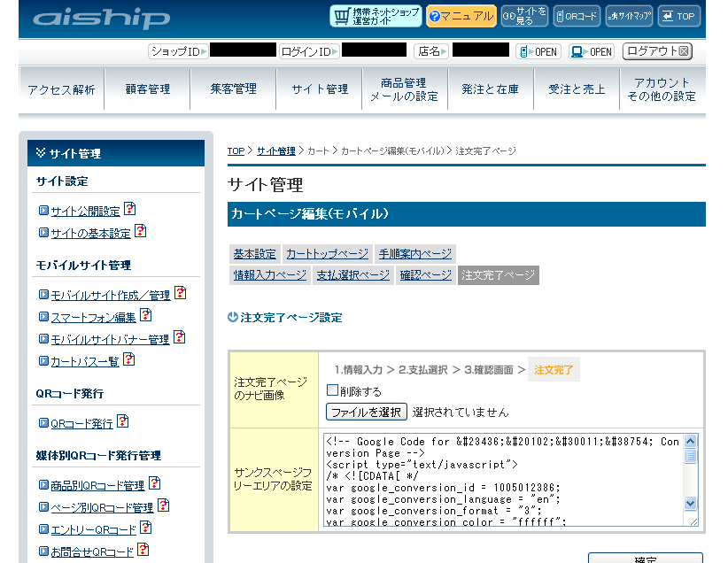Open 顧客管理 main menu
Image resolution: width=728 pixels, height=563 pixels.
[148, 89]
